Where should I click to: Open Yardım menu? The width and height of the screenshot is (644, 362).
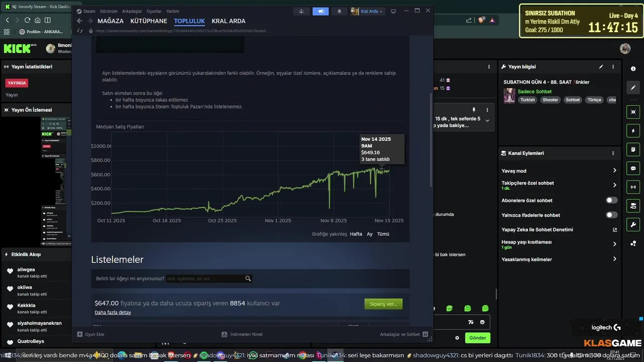[x=173, y=11]
